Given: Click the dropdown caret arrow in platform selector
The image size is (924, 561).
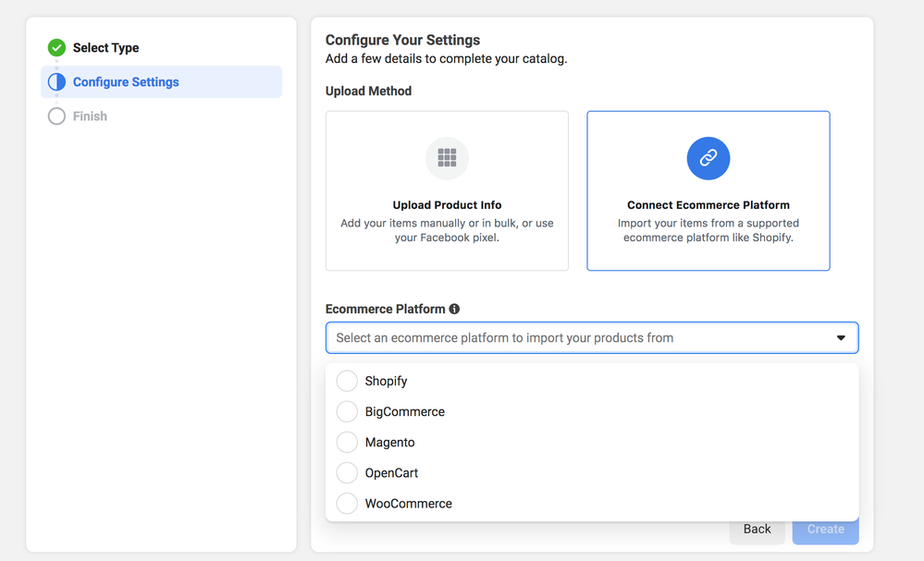Looking at the screenshot, I should click(841, 338).
